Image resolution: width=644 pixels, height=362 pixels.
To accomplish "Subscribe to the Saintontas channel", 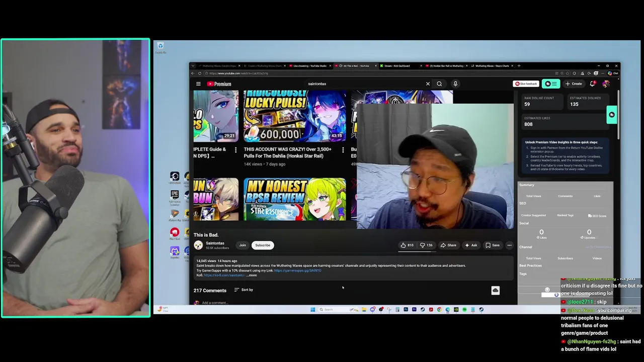I will tap(263, 245).
